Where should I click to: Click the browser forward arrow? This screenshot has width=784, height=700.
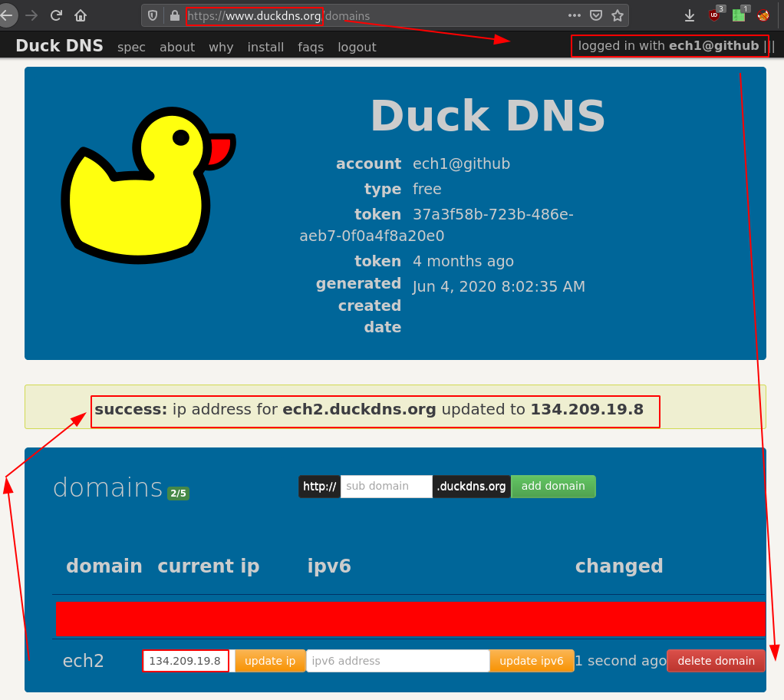pyautogui.click(x=31, y=15)
